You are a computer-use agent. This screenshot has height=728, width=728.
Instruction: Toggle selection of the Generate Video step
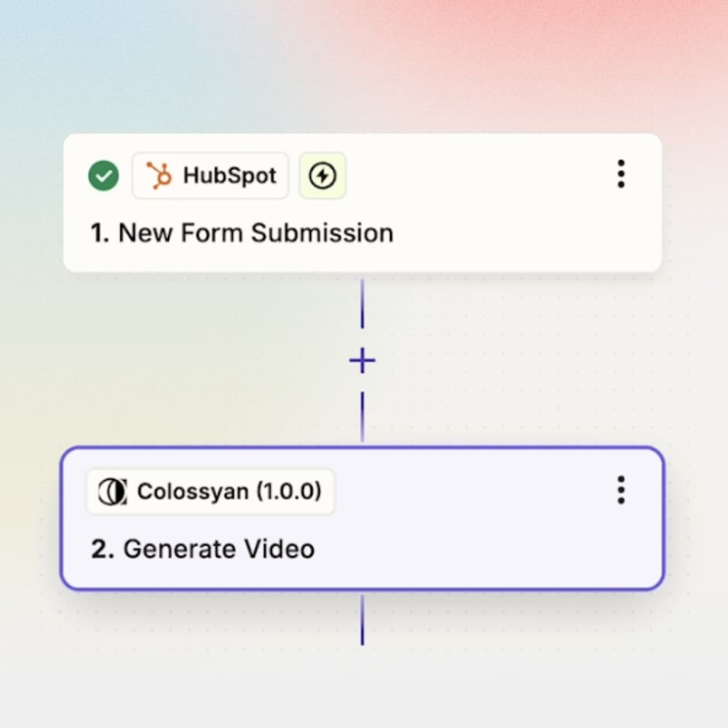(x=364, y=519)
